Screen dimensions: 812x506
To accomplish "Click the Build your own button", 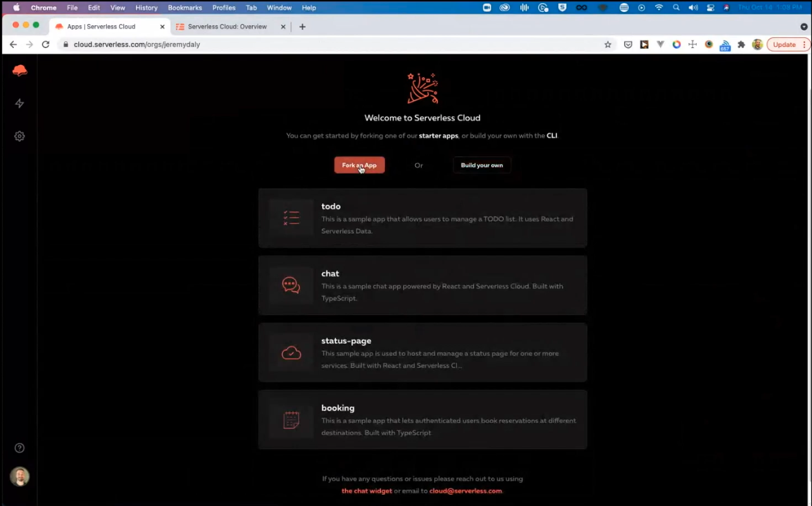I will [x=482, y=164].
